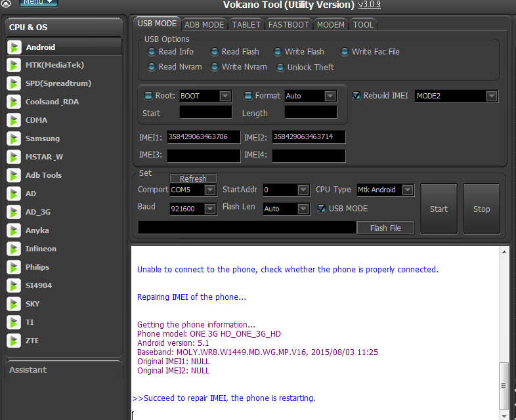Click the IMEI3 input field
This screenshot has height=420, width=516.
coord(204,156)
